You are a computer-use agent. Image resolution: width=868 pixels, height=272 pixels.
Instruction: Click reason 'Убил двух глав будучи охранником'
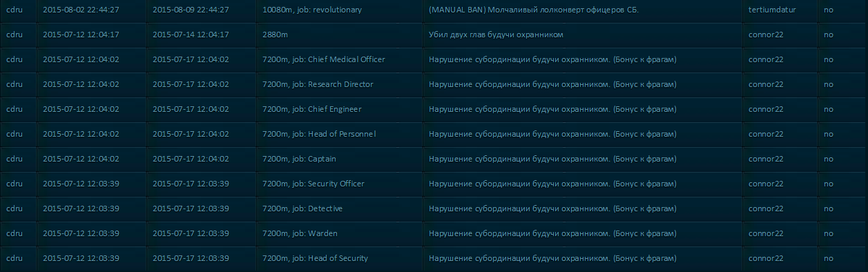pyautogui.click(x=496, y=35)
